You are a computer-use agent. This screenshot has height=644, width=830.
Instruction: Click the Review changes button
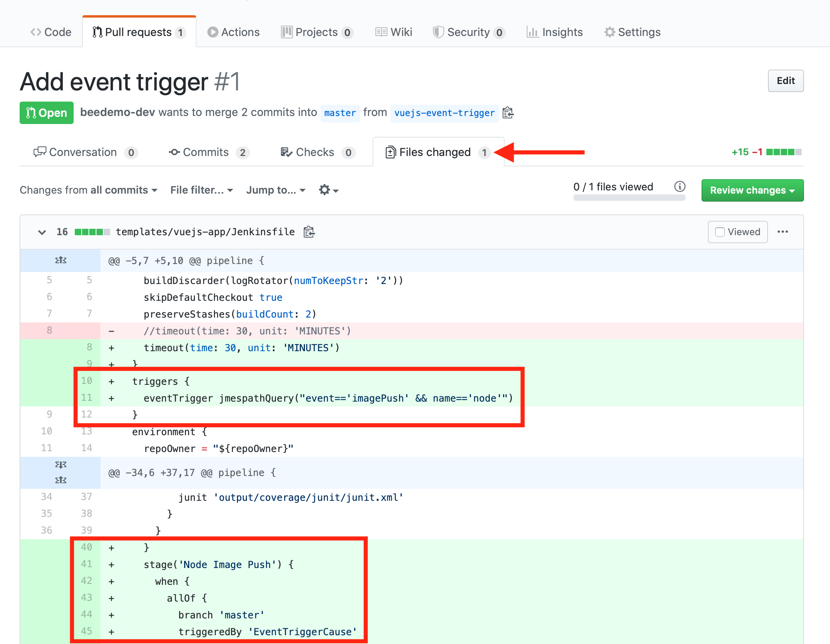click(752, 190)
